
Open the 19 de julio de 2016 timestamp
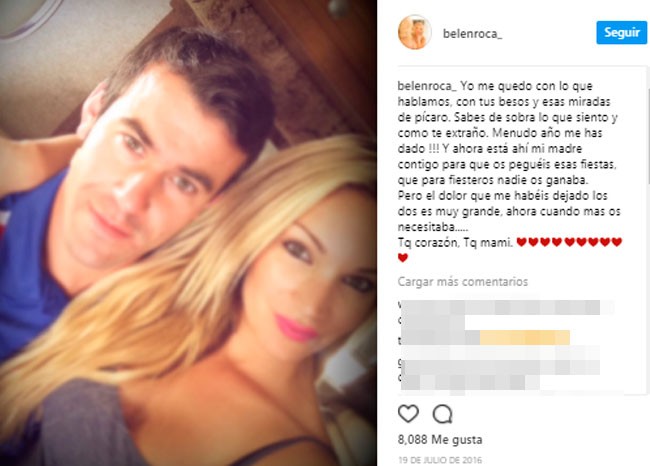pos(440,460)
